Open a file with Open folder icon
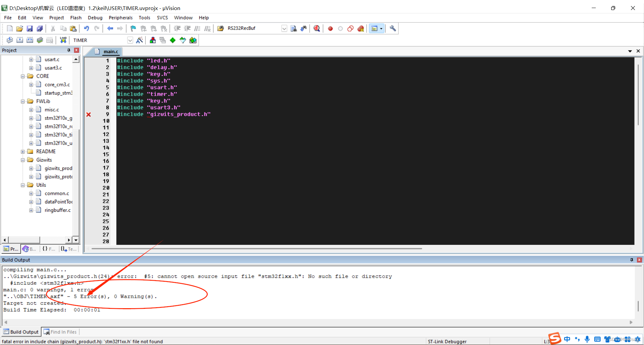The height and width of the screenshot is (345, 644). pos(19,28)
